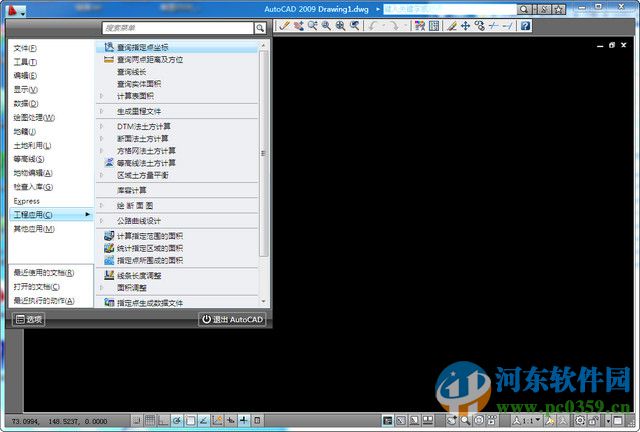
Task: Expand the 断面法土方计算 submenu arrow
Action: (x=101, y=138)
